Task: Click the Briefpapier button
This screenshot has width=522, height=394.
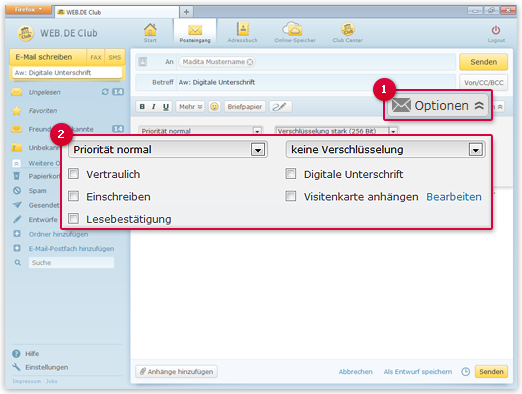Action: (245, 107)
